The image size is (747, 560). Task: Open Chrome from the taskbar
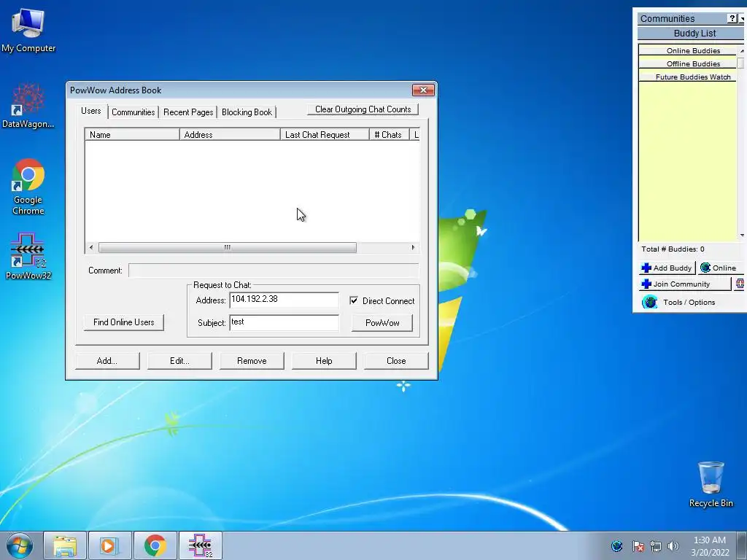coord(155,545)
